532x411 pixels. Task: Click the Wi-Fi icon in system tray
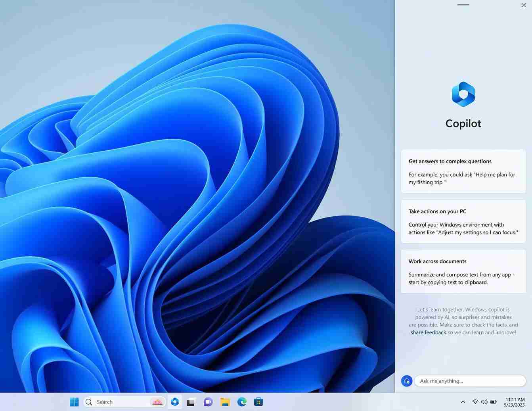pyautogui.click(x=475, y=401)
